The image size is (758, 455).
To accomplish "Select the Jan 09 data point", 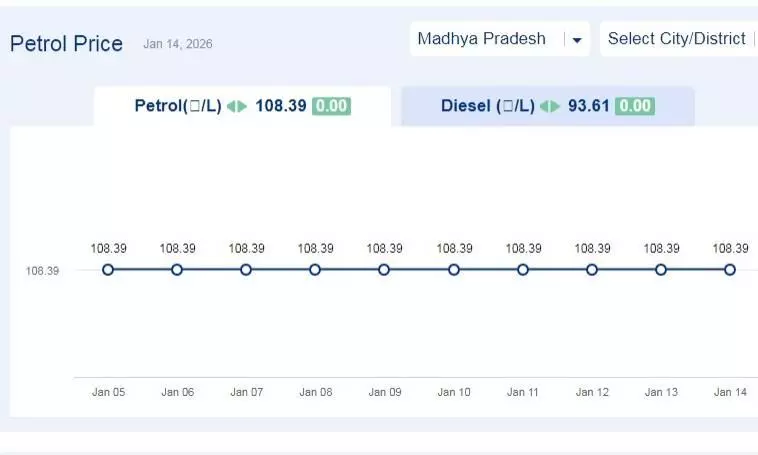I will 384,269.
